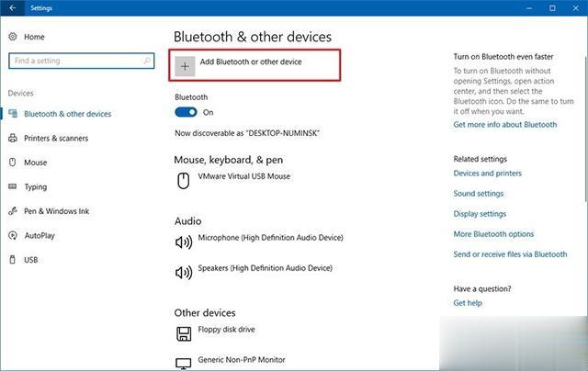The image size is (588, 371).
Task: Click the Home gear icon
Action: pos(13,37)
